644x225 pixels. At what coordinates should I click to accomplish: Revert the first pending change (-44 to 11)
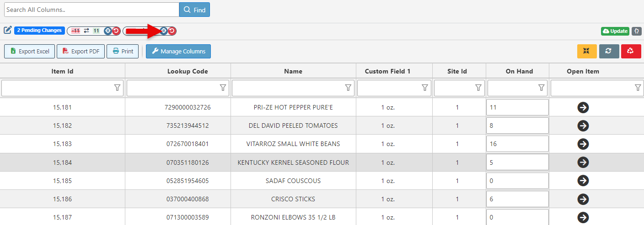click(x=116, y=31)
